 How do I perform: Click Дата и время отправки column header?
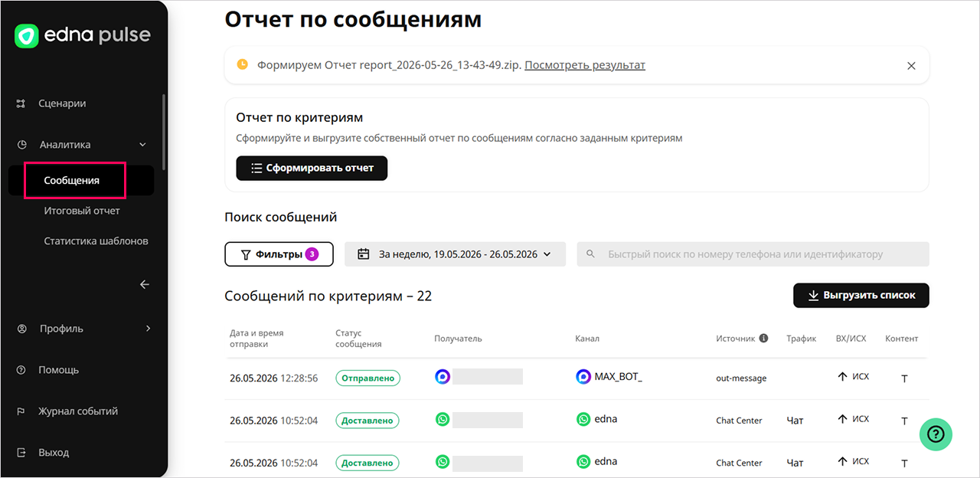256,339
